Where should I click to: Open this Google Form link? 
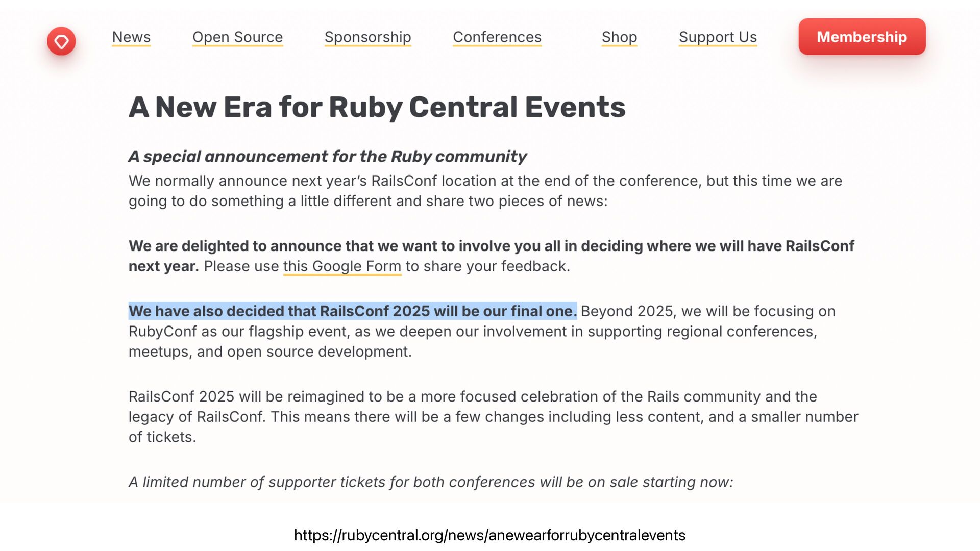click(x=342, y=266)
